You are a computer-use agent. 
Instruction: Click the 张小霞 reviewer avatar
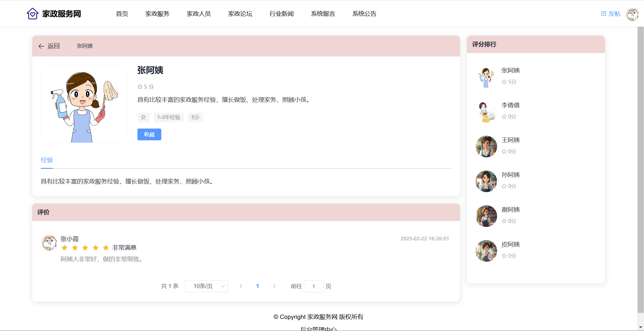[49, 242]
